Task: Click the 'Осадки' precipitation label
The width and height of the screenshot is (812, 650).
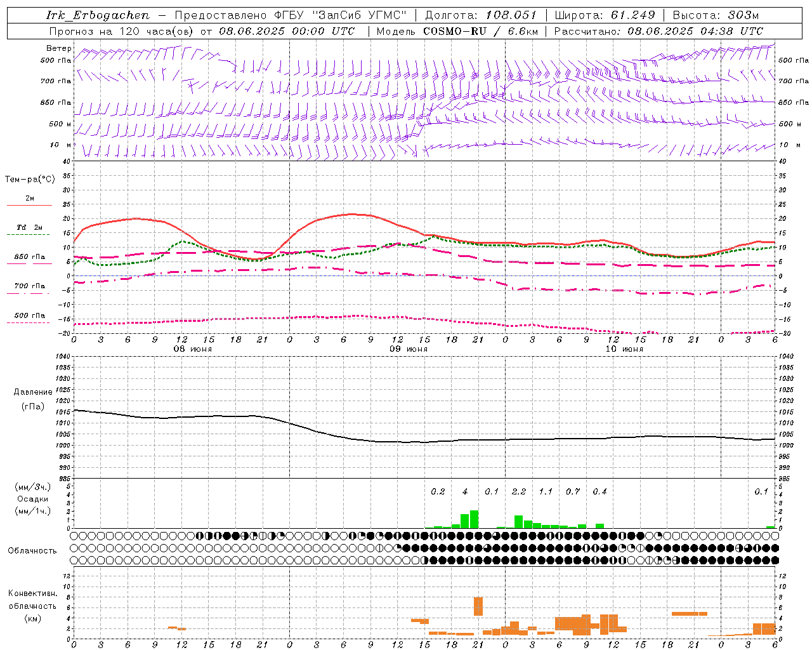Action: click(x=33, y=499)
